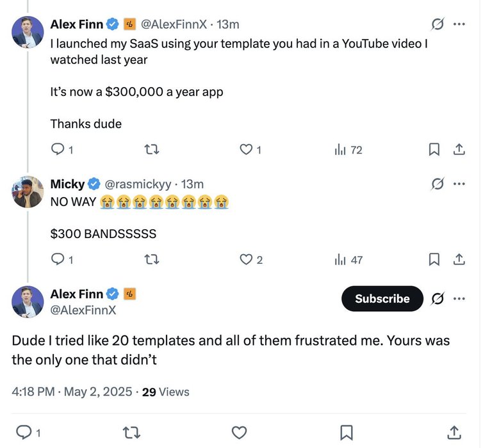This screenshot has width=483, height=448.
Task: Subscribe to Alex Finn
Action: [x=382, y=299]
